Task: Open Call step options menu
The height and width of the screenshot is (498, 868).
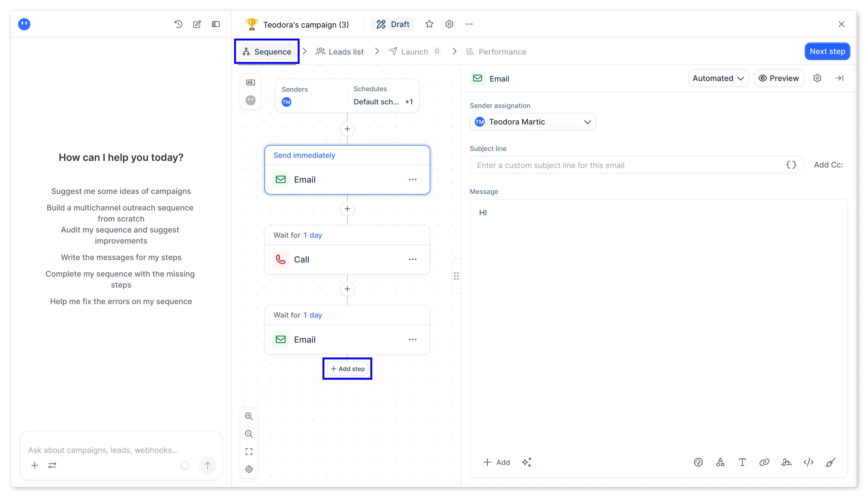Action: point(413,259)
